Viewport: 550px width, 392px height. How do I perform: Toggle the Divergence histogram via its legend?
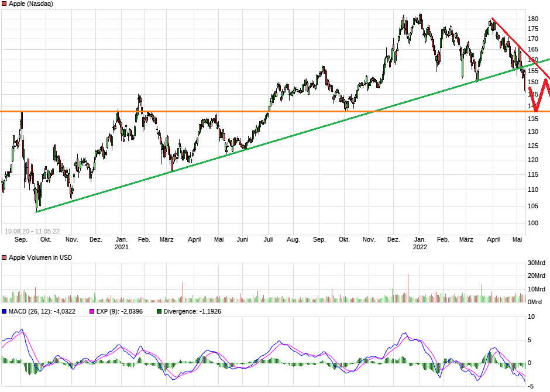tap(159, 312)
